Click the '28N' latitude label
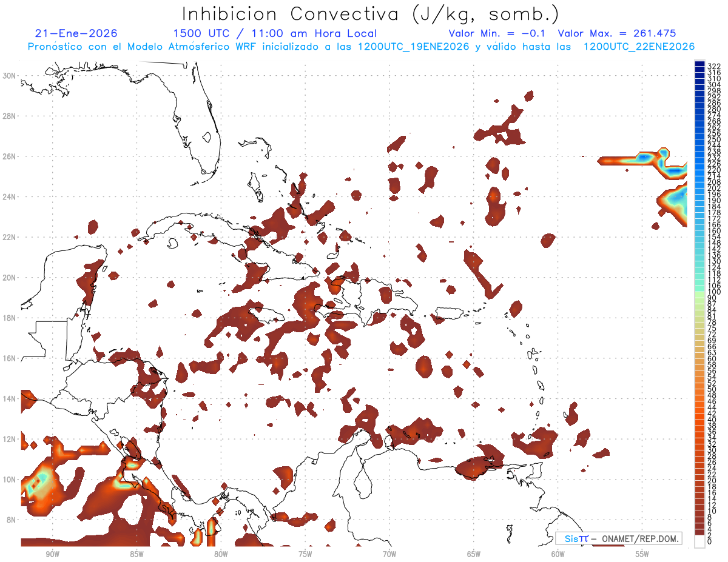Viewport: 728px width, 562px height. click(x=9, y=116)
